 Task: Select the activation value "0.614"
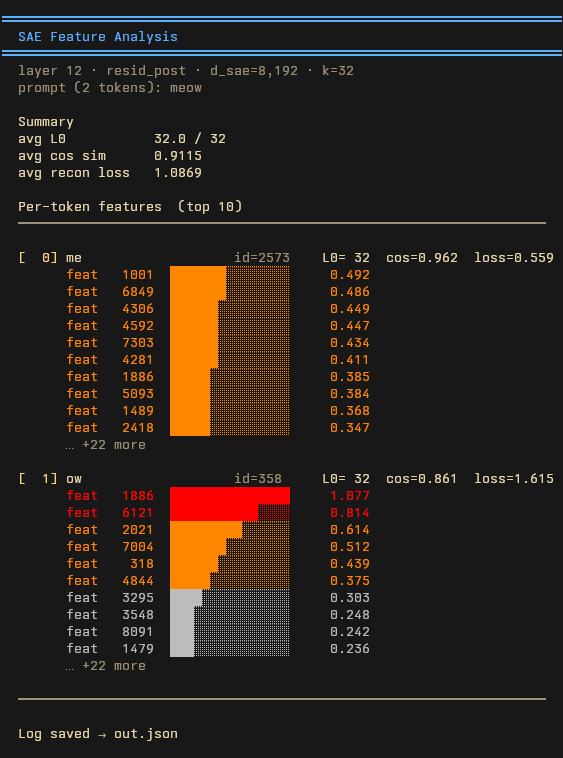tap(350, 530)
